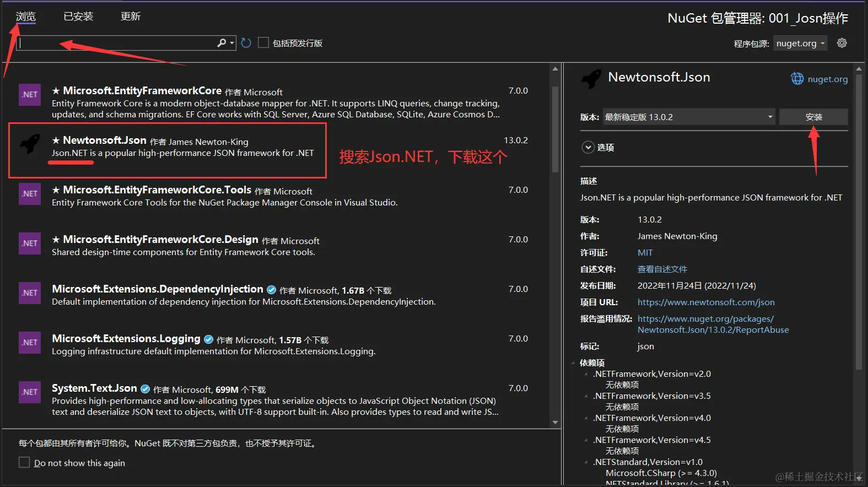Image resolution: width=868 pixels, height=487 pixels.
Task: Expand the options section chevron
Action: pos(588,147)
